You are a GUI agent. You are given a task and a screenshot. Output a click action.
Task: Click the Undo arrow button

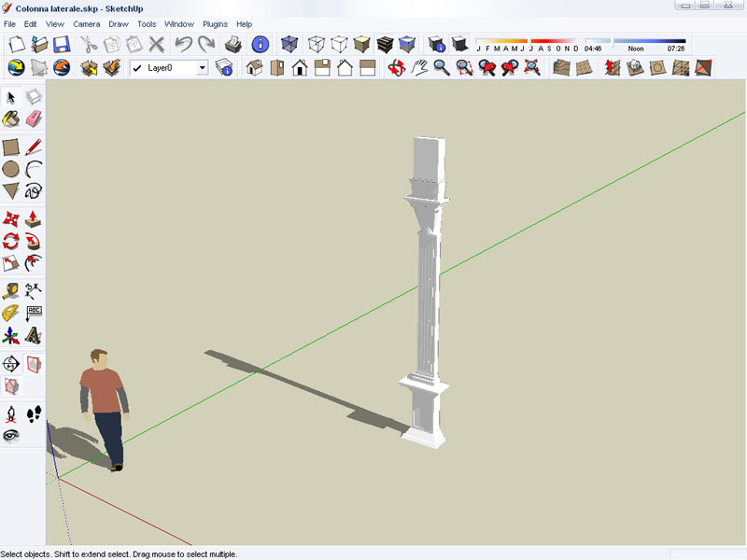point(183,44)
